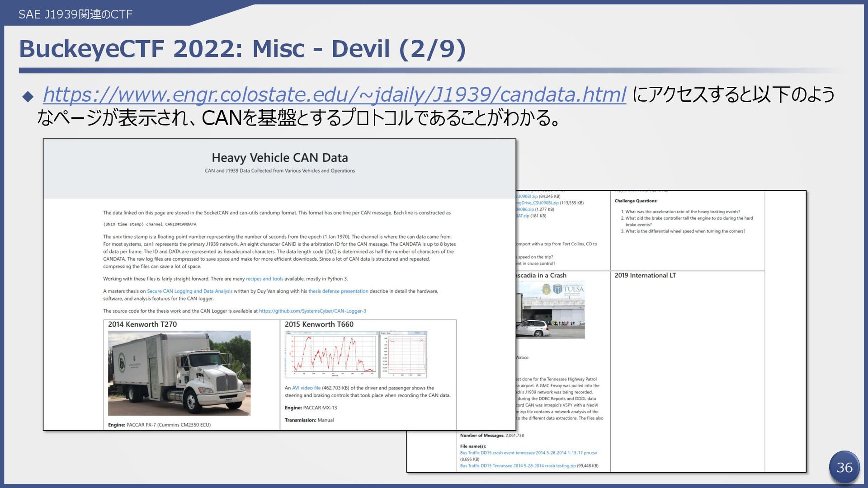Select the '2015 Kenworth T660' card title
The image size is (868, 488).
[319, 324]
